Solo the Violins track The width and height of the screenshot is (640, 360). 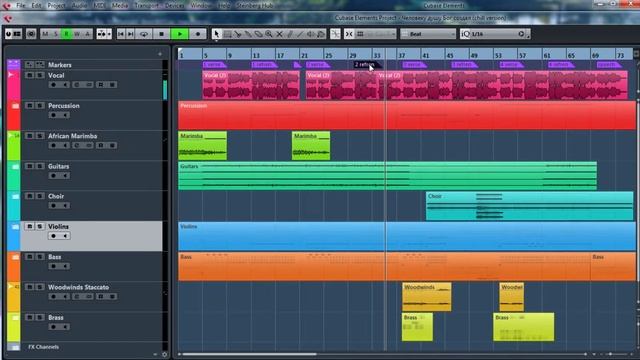coord(40,226)
